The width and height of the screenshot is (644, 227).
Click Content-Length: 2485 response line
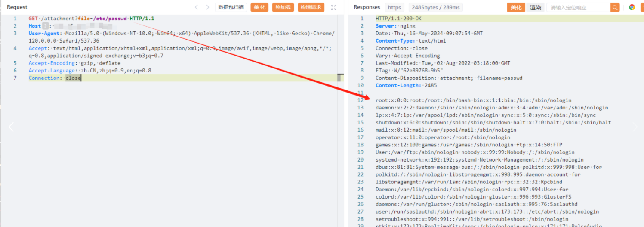point(406,85)
